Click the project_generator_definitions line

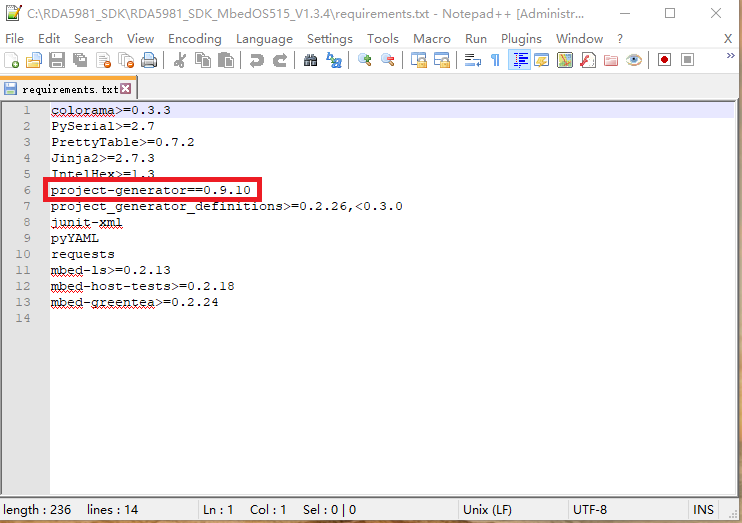[227, 206]
